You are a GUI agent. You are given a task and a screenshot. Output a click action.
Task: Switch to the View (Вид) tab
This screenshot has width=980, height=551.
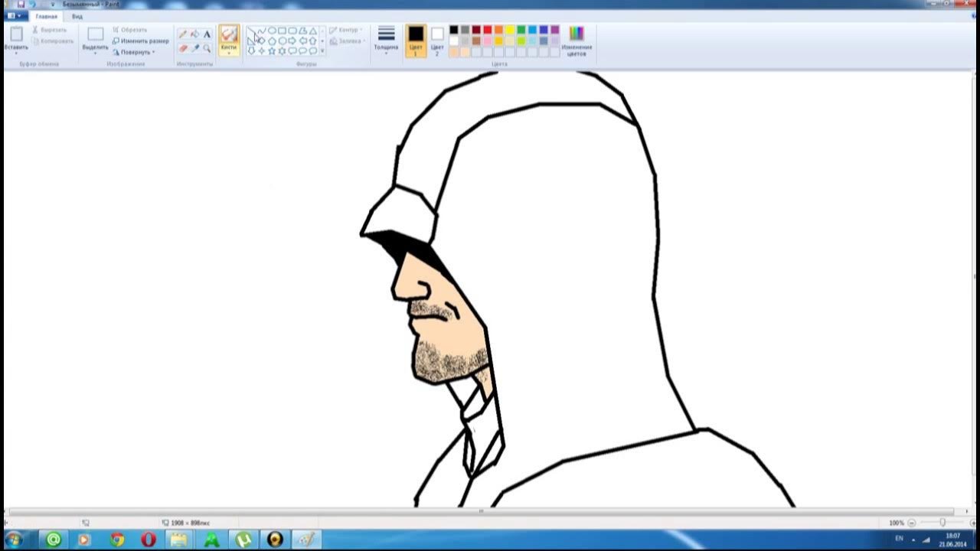point(77,16)
